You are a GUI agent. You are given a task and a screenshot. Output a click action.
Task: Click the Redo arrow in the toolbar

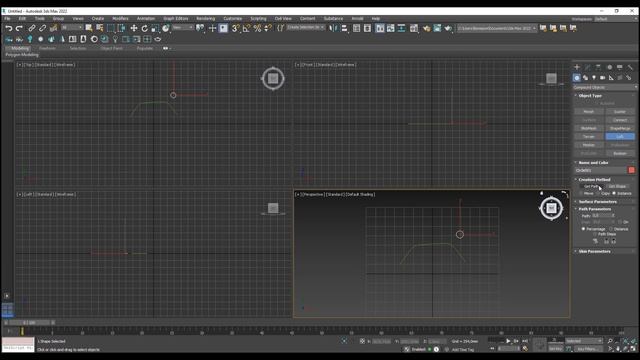pos(19,28)
